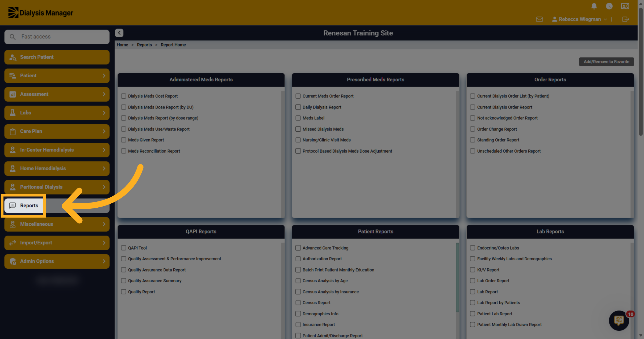Image resolution: width=644 pixels, height=339 pixels.
Task: Go to the Home breadcrumb link
Action: coord(122,45)
